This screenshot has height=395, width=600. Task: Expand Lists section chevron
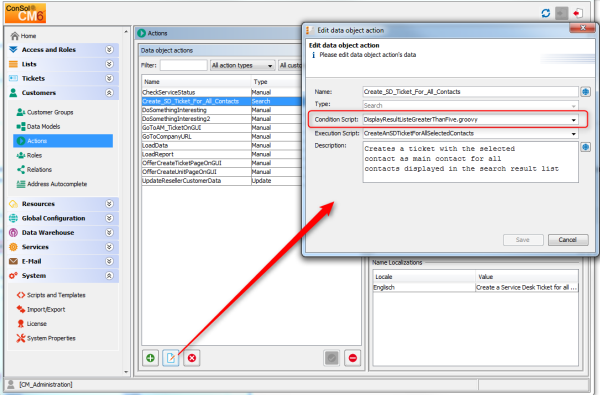click(109, 64)
